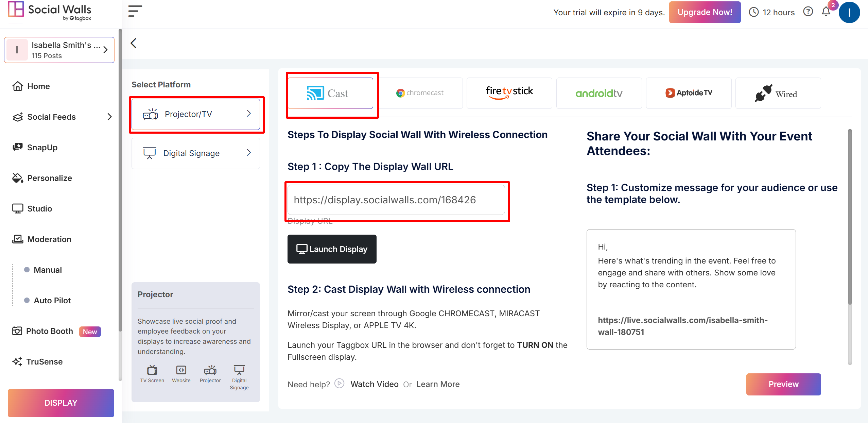Screen dimensions: 868x423
Task: Select the Aptoide TV tab
Action: (689, 93)
